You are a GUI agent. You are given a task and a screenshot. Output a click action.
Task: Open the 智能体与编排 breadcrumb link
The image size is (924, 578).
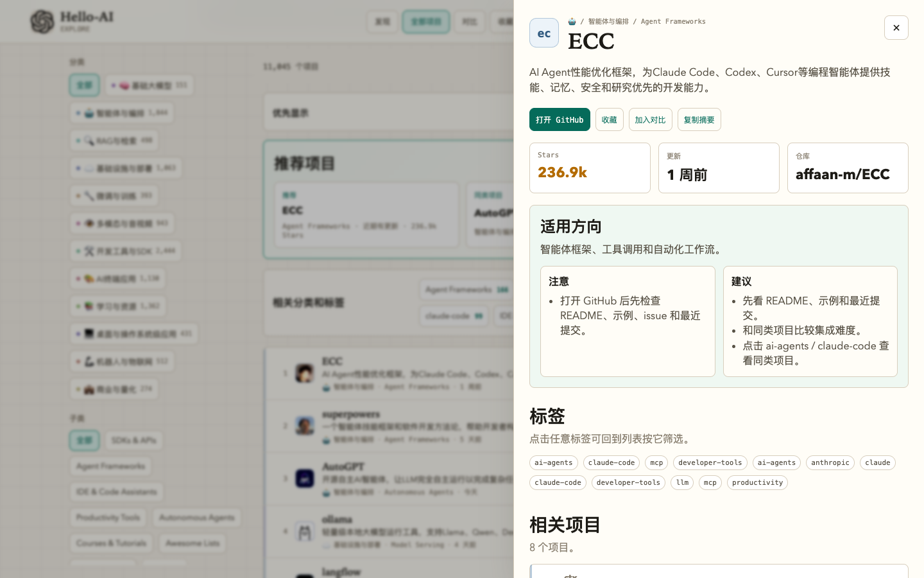(x=608, y=21)
